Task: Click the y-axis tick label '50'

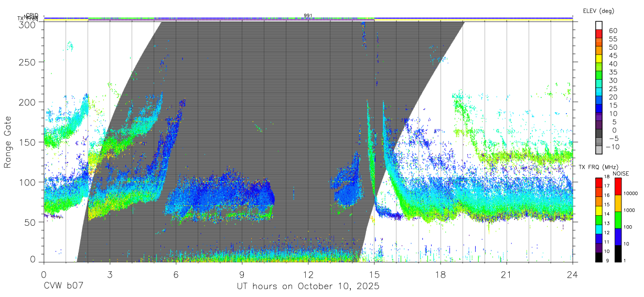Action: pyautogui.click(x=30, y=222)
